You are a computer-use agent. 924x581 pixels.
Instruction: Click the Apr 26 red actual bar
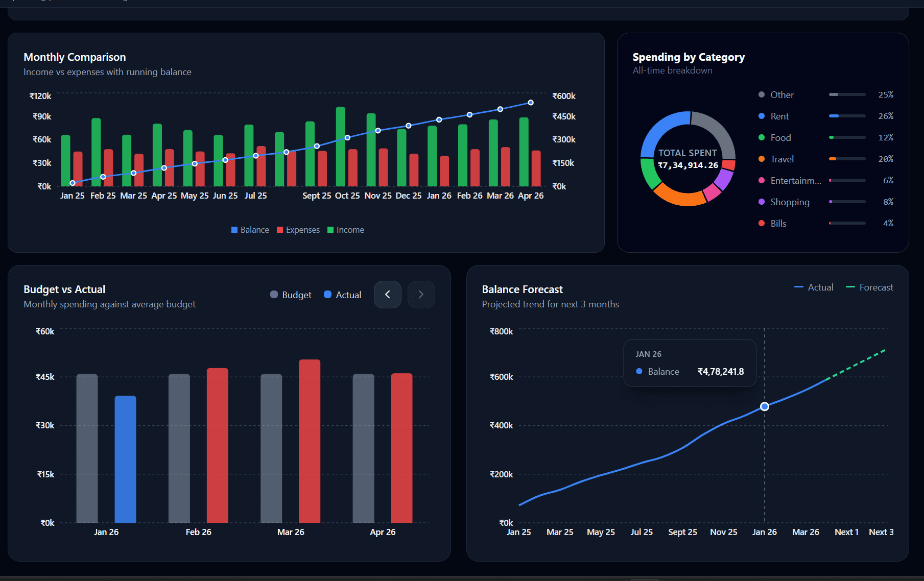(401, 448)
